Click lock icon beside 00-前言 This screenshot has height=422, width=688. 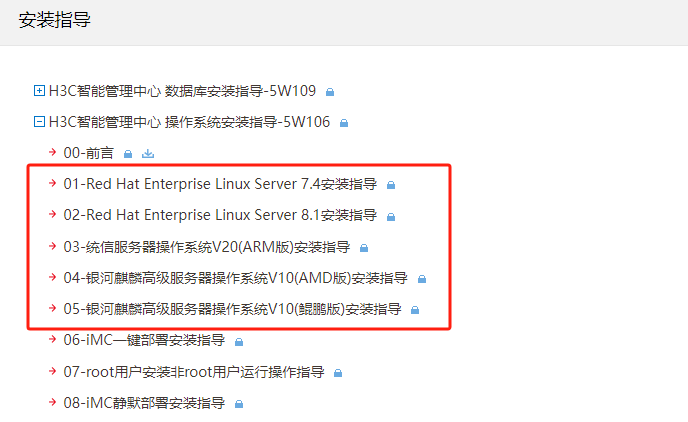(x=128, y=154)
